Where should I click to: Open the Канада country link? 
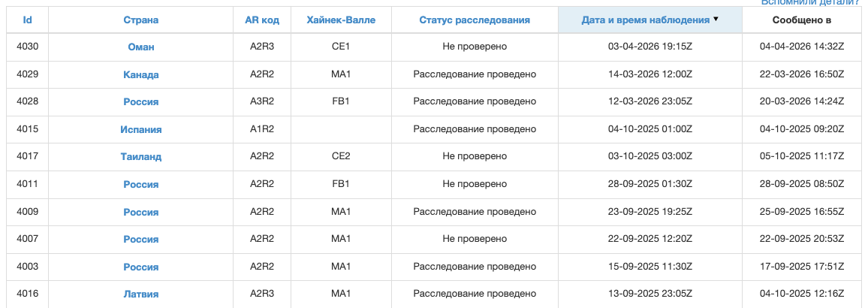(140, 75)
